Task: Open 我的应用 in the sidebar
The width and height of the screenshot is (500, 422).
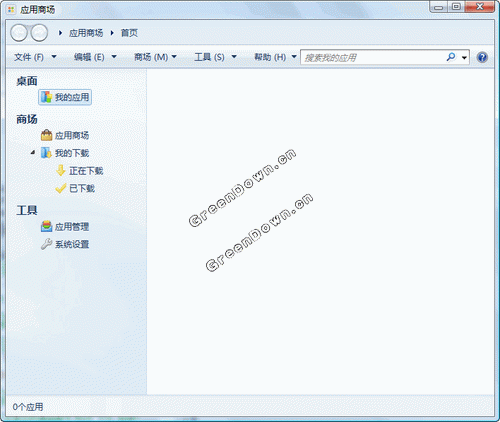Action: click(x=65, y=97)
